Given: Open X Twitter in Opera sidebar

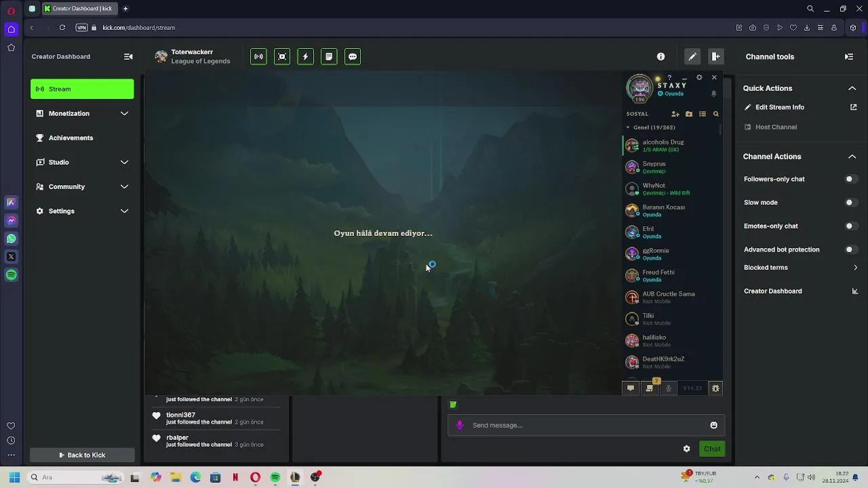Looking at the screenshot, I should (x=11, y=257).
